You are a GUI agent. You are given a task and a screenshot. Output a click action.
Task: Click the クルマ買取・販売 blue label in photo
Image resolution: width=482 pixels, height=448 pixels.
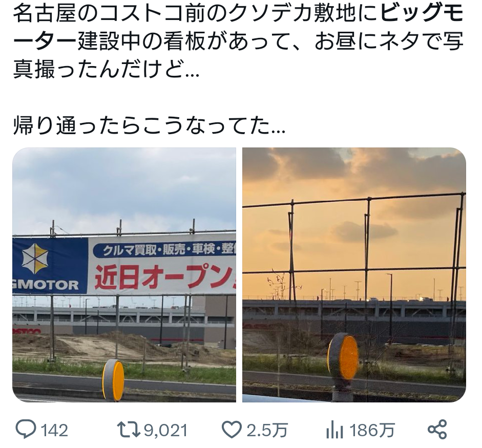click(164, 250)
